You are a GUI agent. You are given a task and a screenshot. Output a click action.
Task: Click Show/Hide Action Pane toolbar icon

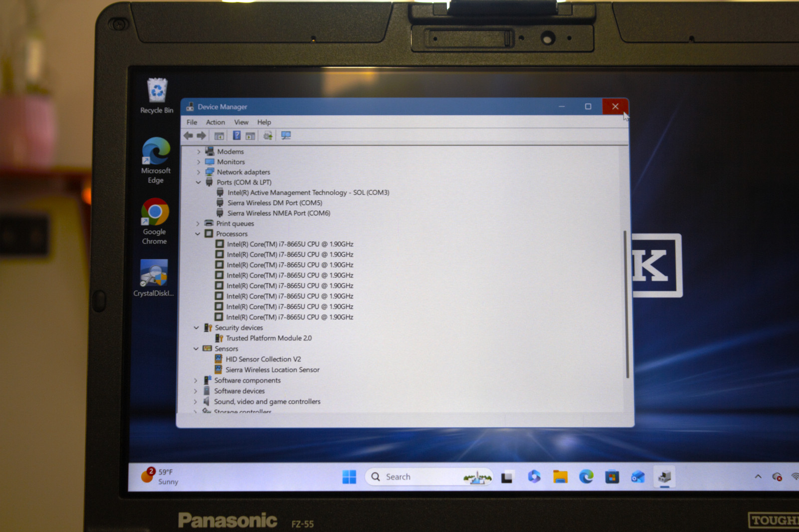(250, 136)
